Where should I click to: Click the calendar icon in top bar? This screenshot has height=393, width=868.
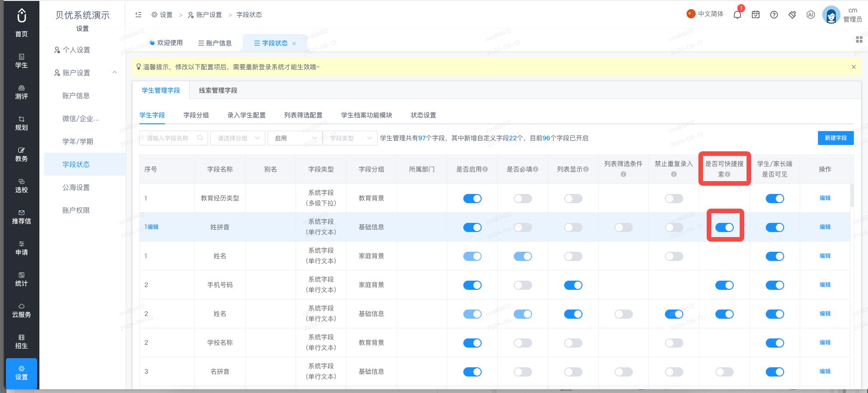click(756, 15)
